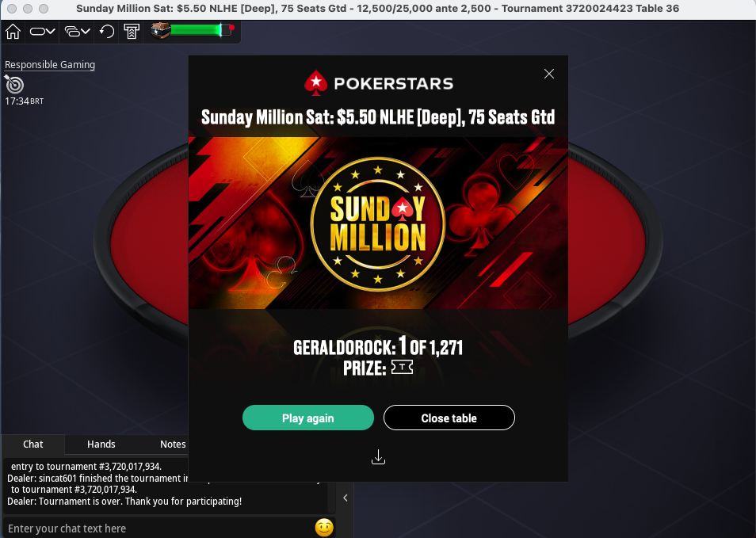Screen dimensions: 756x538
Task: Open the emoji smiley picker
Action: pos(324,528)
